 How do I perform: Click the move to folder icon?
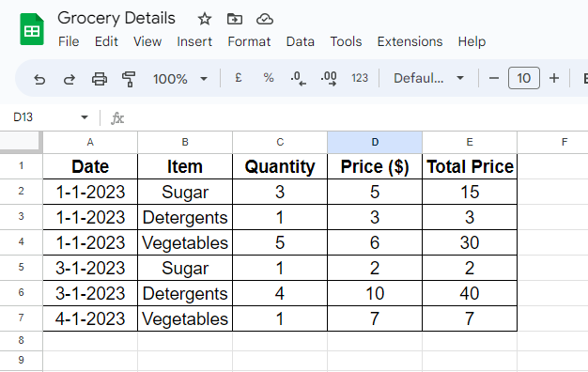click(x=235, y=19)
